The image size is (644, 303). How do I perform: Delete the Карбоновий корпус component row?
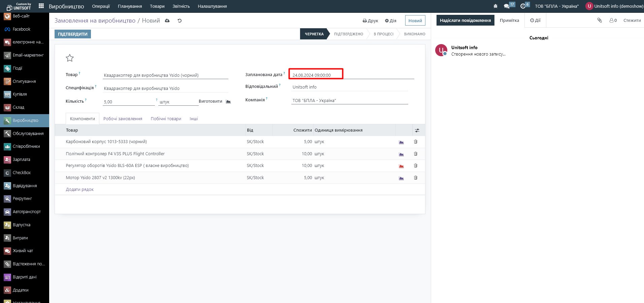point(415,142)
